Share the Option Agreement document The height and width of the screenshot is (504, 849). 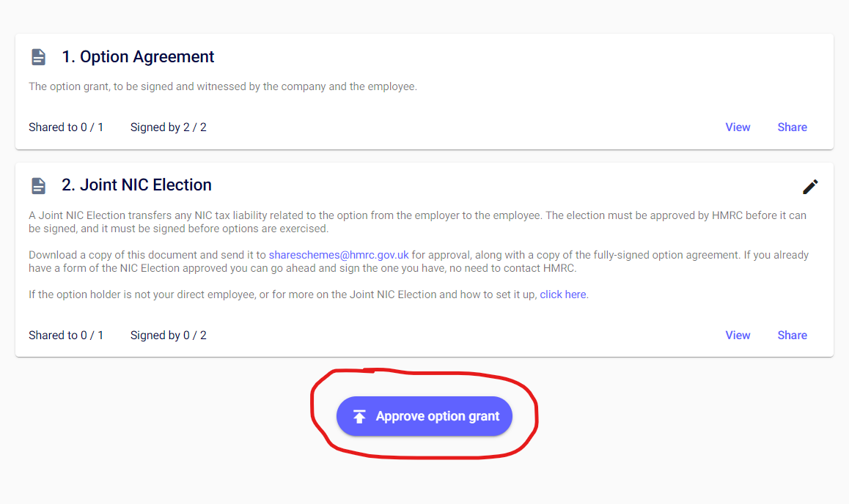click(x=792, y=127)
